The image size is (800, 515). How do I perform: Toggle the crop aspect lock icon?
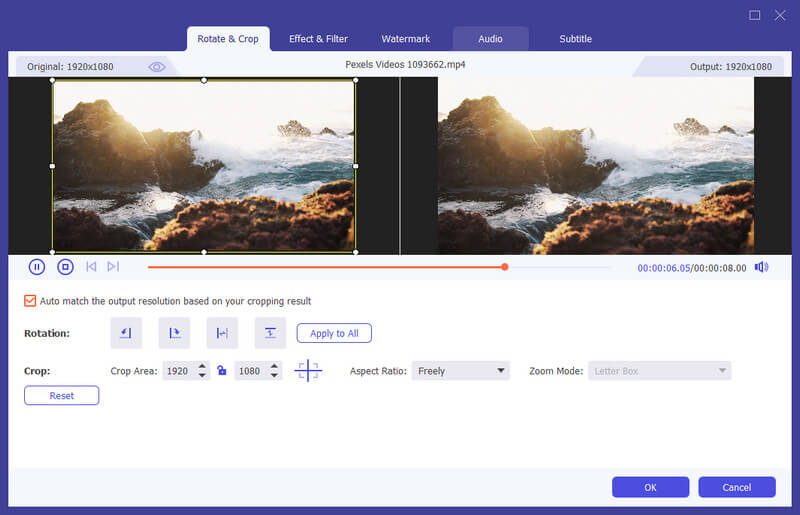[x=222, y=371]
